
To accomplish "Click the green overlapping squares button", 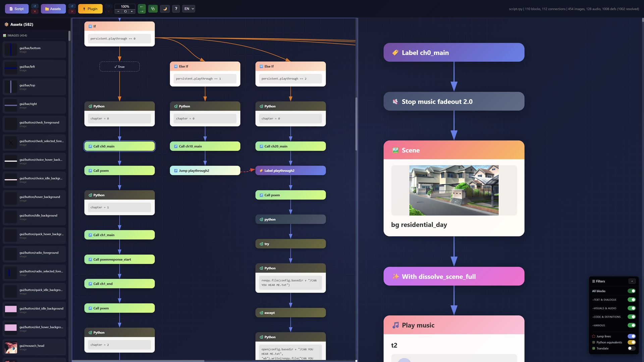I will (x=153, y=9).
